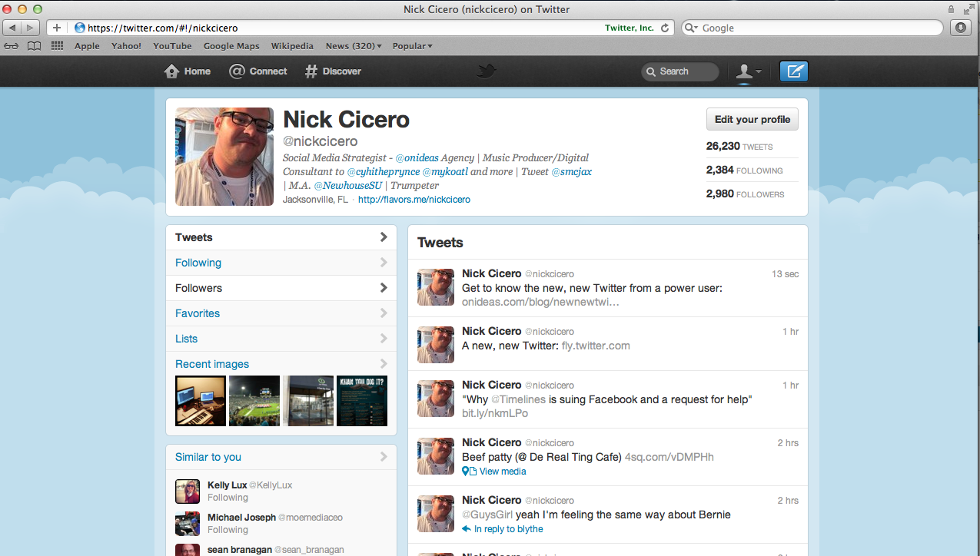Viewport: 980px width, 556px height.
Task: Open the YouTube bookmark
Action: 172,46
